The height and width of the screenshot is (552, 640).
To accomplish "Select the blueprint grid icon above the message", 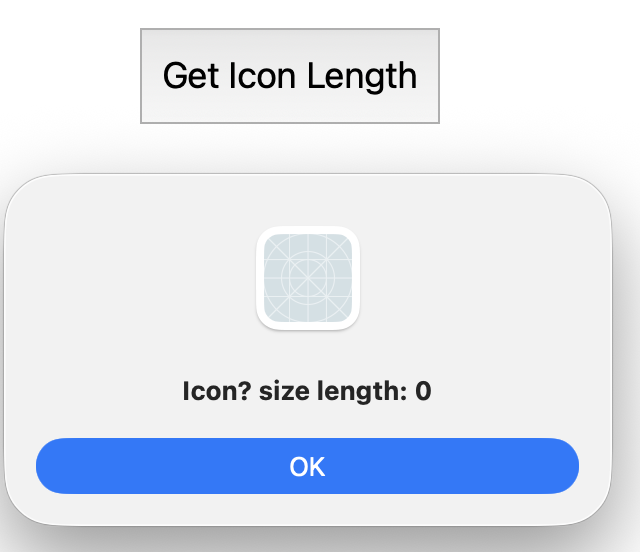I will click(308, 278).
